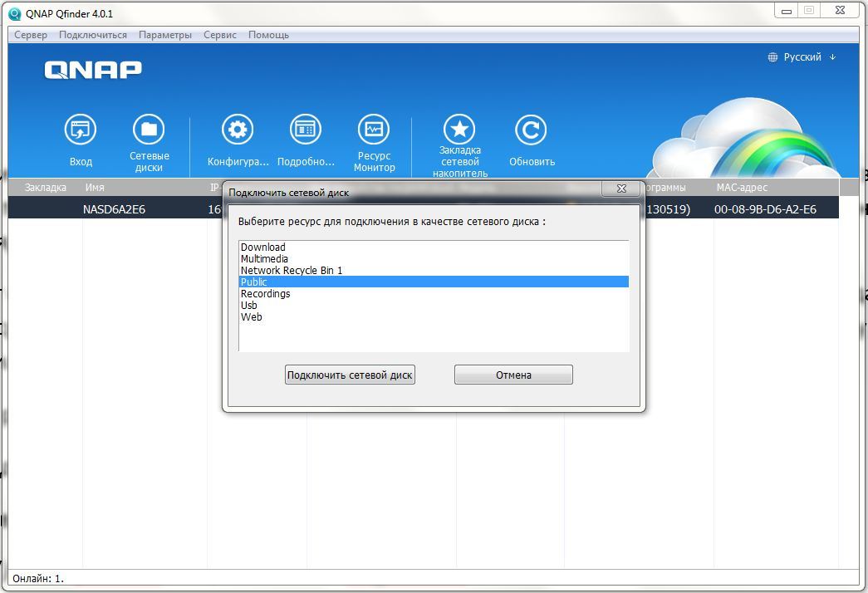868x593 pixels.
Task: Open the Подробно details icon
Action: (x=306, y=130)
